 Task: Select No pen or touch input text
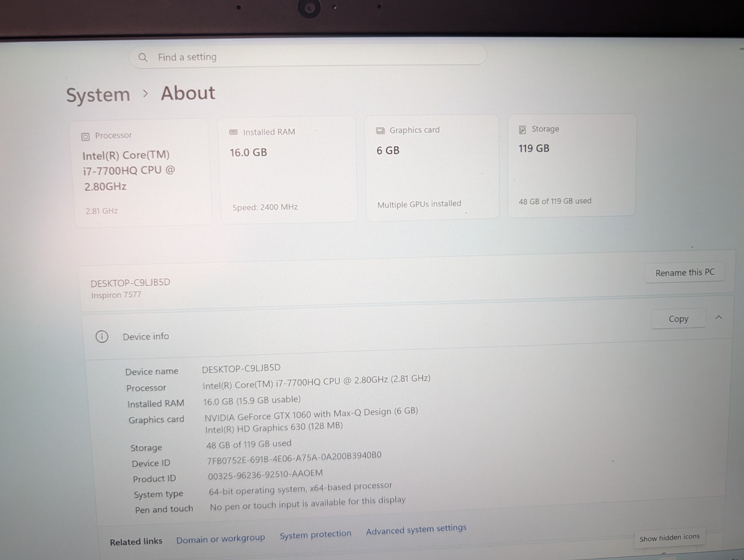pyautogui.click(x=307, y=503)
